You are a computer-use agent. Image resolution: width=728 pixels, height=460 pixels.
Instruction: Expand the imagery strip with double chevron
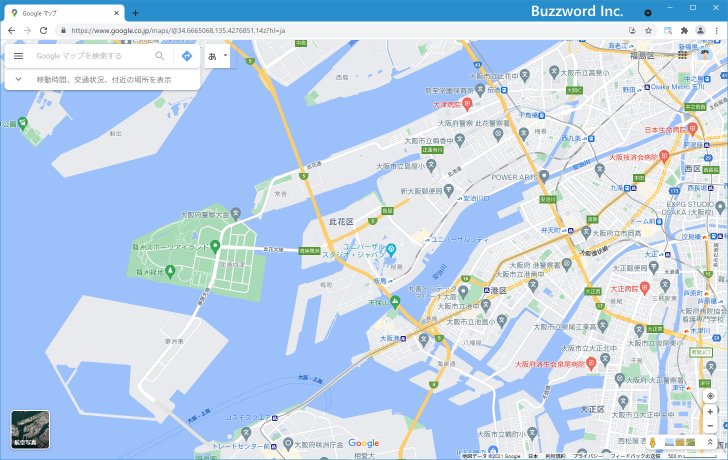pos(710,442)
